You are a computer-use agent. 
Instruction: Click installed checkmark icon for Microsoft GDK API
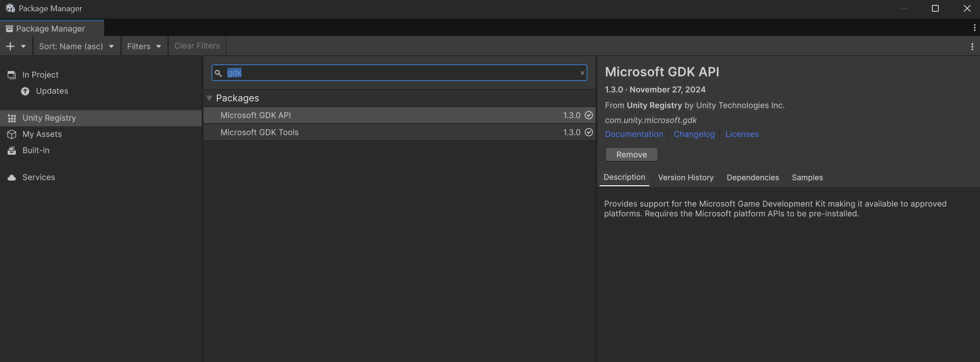point(589,115)
